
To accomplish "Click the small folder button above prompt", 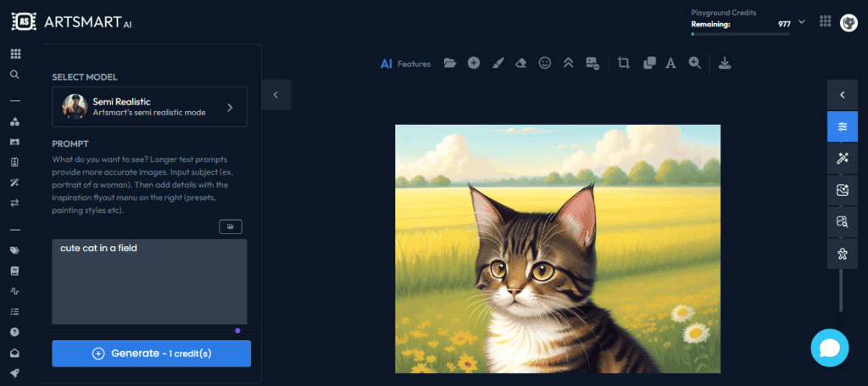I will (x=231, y=227).
